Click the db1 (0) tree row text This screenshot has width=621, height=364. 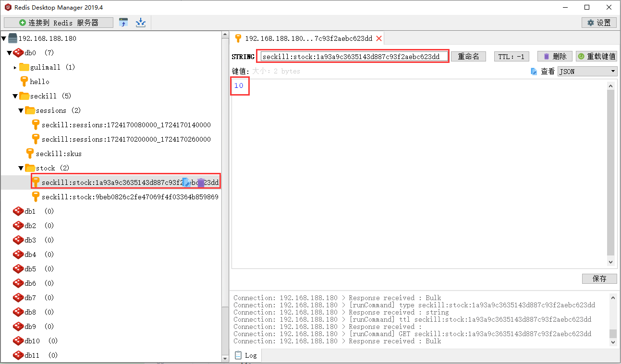[x=39, y=211]
